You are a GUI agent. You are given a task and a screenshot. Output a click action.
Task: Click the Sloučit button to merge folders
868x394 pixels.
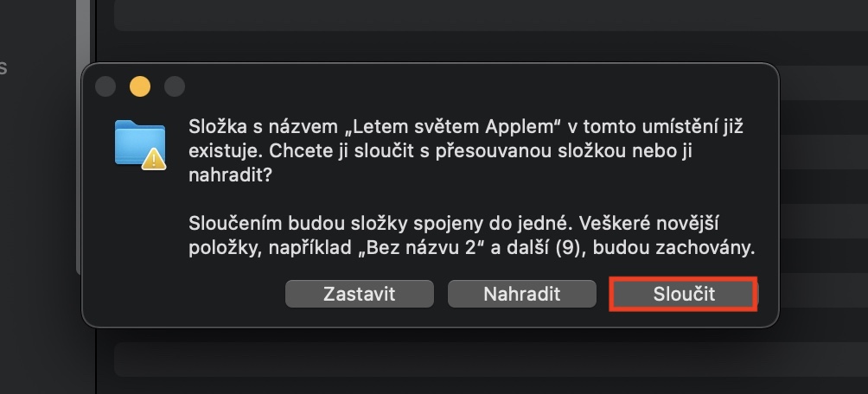point(683,294)
